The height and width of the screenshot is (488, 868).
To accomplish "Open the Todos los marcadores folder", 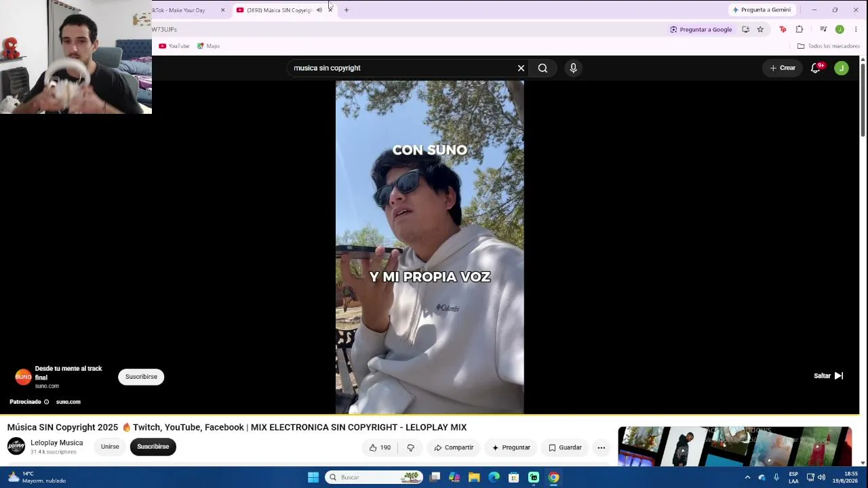I will (829, 46).
